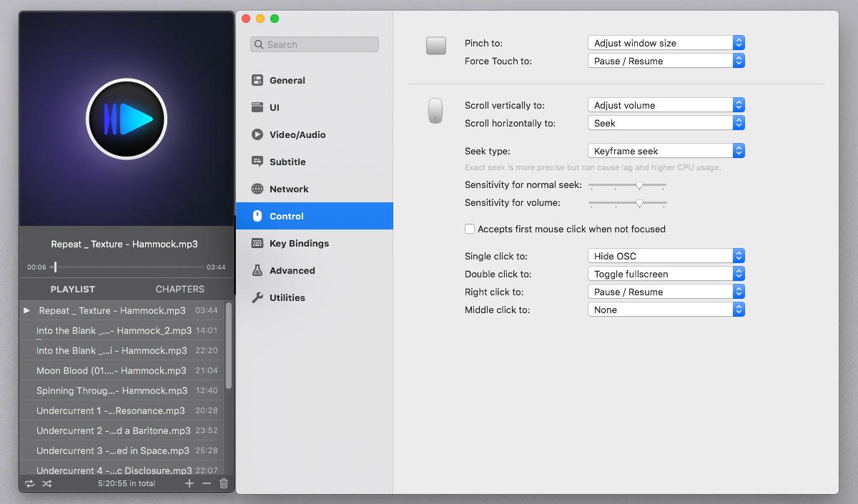Image resolution: width=858 pixels, height=504 pixels.
Task: Enable 'Accepts first mouse click when not focused'
Action: tap(470, 229)
